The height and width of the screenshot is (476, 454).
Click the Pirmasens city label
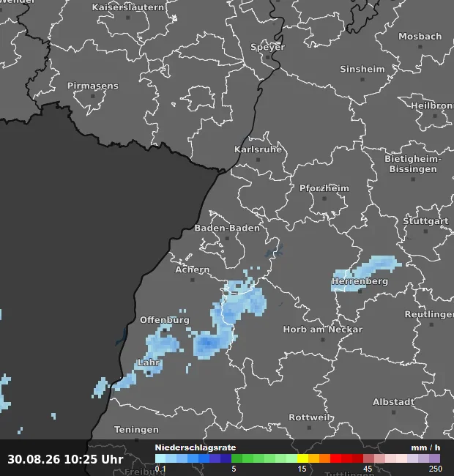93,86
